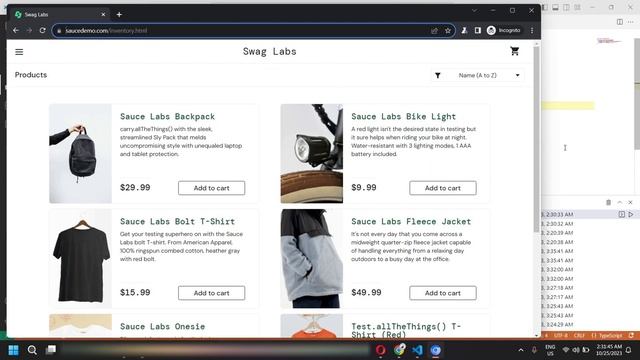The image size is (640, 360).
Task: Expand the Name (A to Z) sort dropdown
Action: 478,76
